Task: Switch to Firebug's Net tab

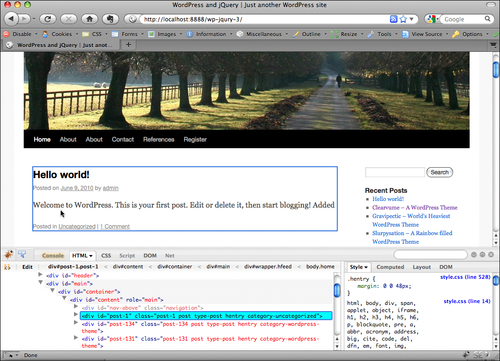Action: tap(170, 256)
